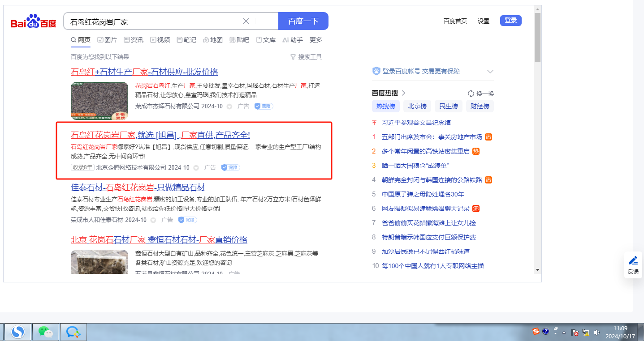
Task: Select the 北京榜 hot list tab
Action: point(417,106)
